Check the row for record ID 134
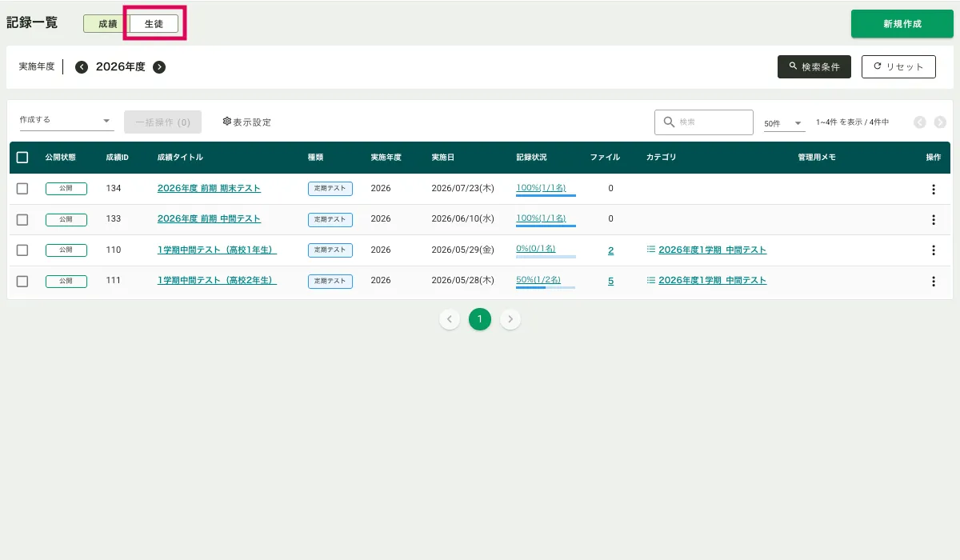 22,189
